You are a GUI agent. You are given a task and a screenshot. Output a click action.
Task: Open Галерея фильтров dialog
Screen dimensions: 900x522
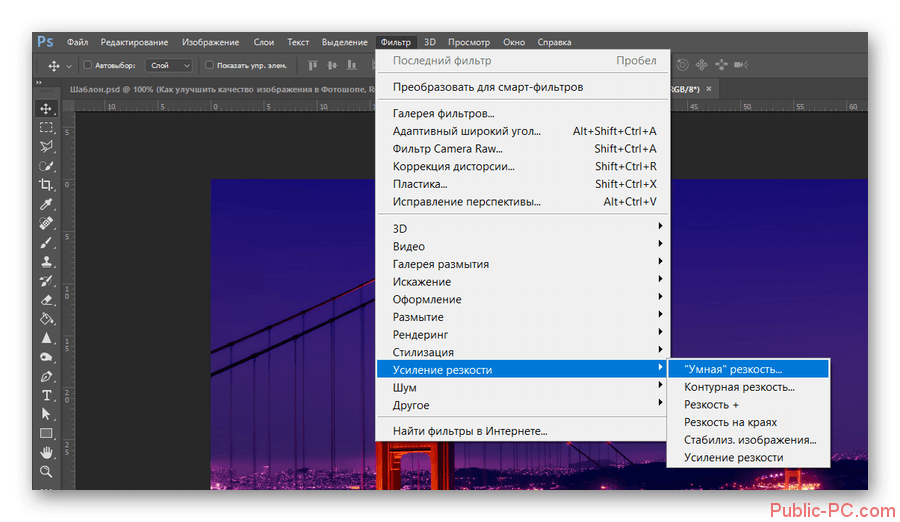443,114
